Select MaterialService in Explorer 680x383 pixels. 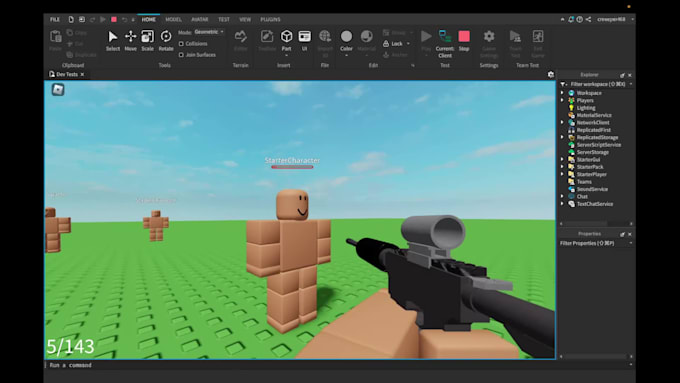594,115
